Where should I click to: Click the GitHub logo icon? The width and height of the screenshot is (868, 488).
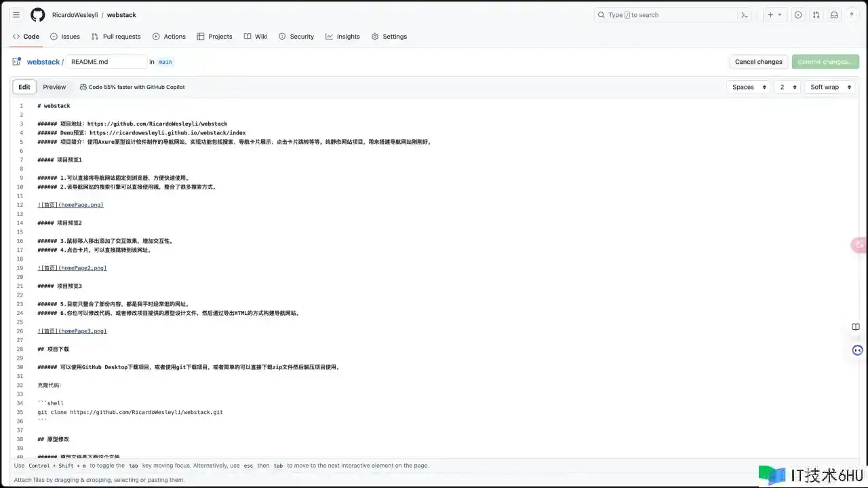(38, 15)
